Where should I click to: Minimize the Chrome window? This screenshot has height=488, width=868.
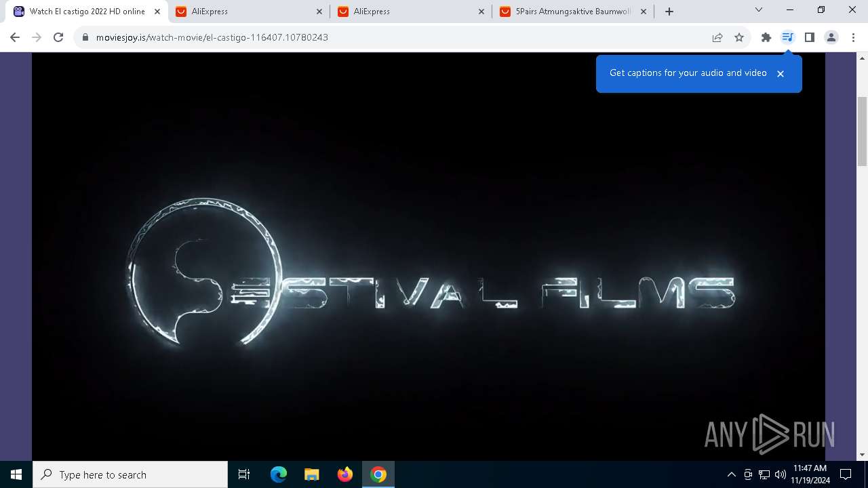pyautogui.click(x=790, y=10)
